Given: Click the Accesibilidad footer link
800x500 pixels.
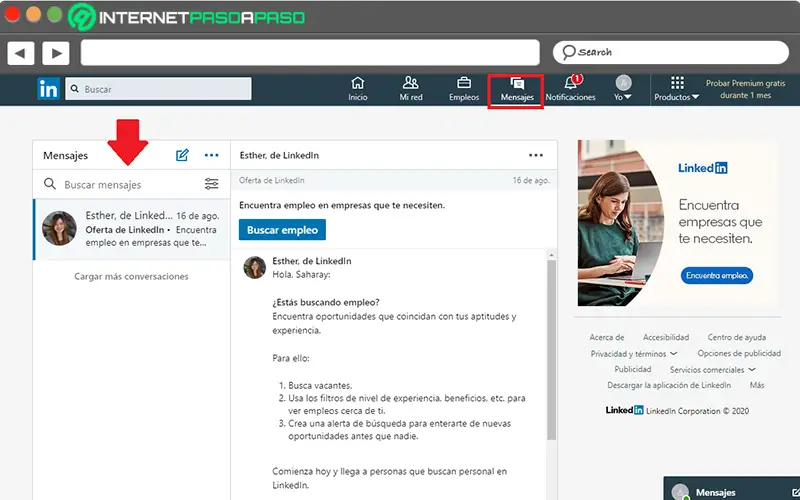Looking at the screenshot, I should 666,337.
